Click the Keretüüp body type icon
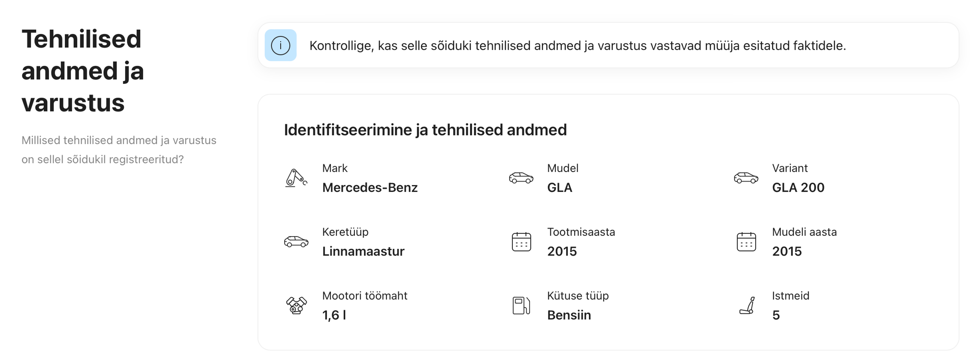This screenshot has width=980, height=362. coord(296,241)
